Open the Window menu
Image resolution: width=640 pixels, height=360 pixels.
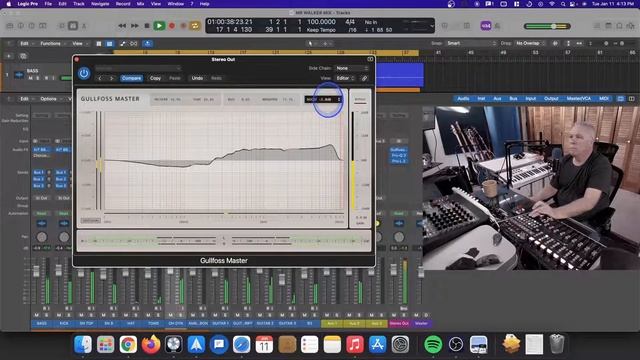click(x=176, y=4)
